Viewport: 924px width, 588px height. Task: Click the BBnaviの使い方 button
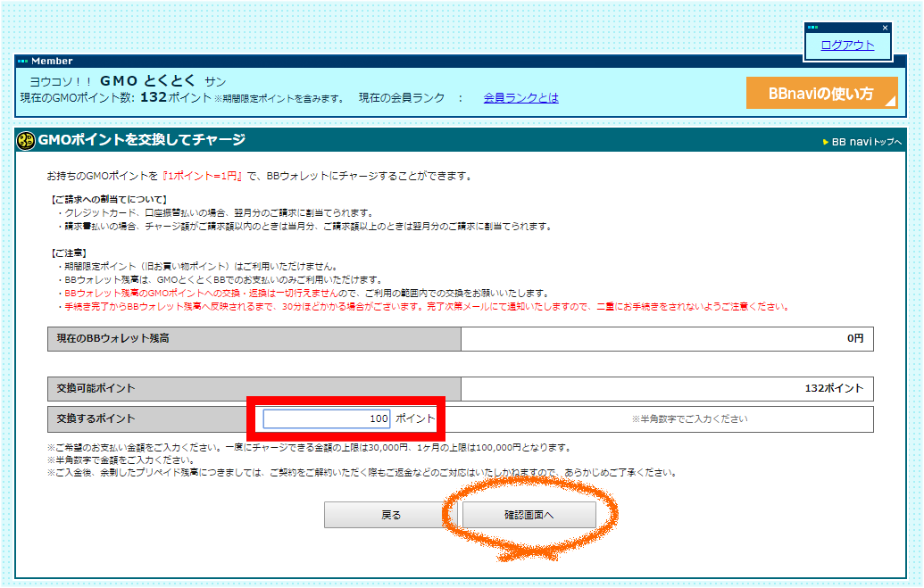click(821, 93)
